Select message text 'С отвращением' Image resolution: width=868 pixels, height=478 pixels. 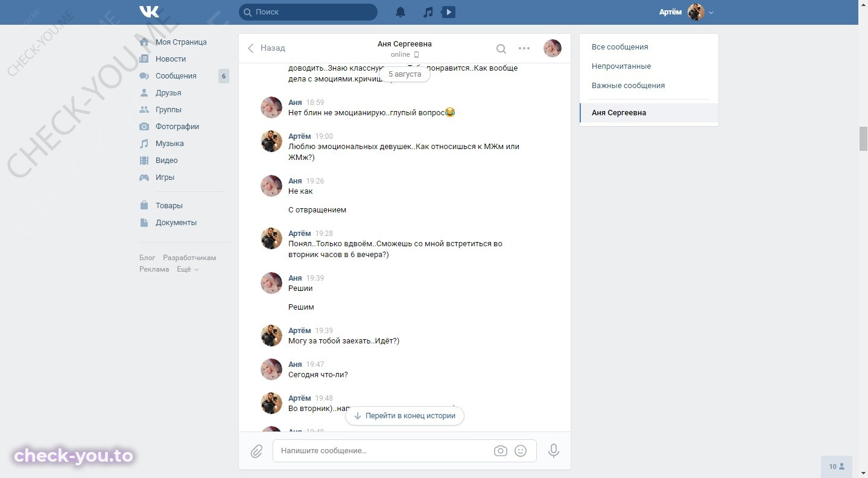pyautogui.click(x=317, y=210)
